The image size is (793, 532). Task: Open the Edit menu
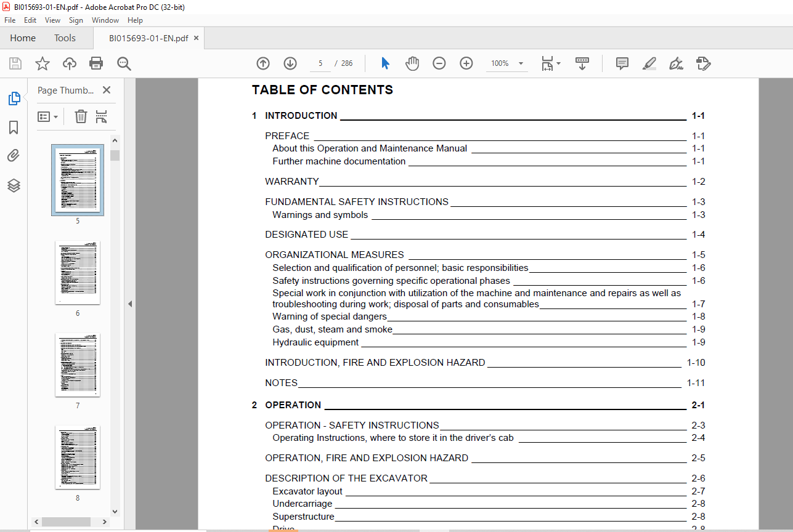point(30,20)
